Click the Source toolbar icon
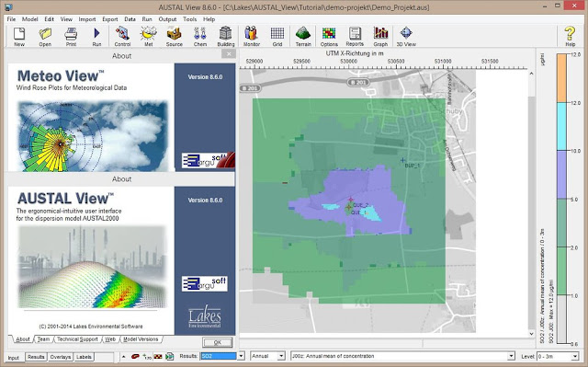This screenshot has height=367, width=588. 175,37
